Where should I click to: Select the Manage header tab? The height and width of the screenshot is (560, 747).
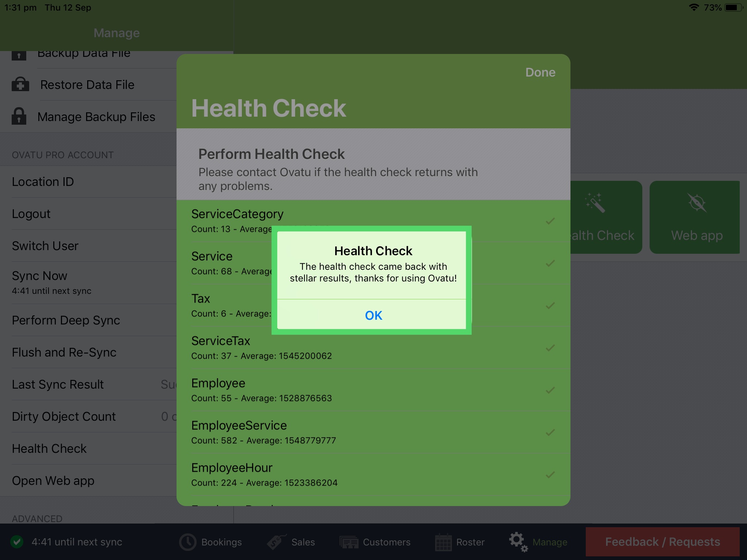(x=116, y=33)
